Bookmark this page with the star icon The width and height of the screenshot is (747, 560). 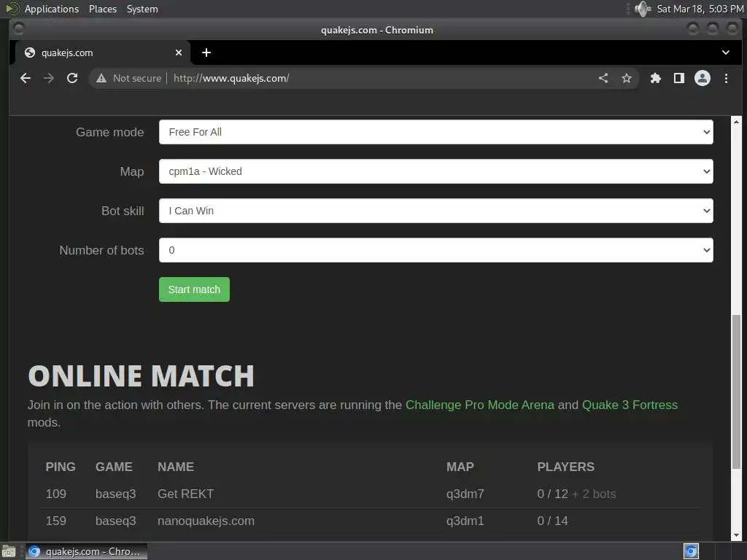pyautogui.click(x=627, y=78)
